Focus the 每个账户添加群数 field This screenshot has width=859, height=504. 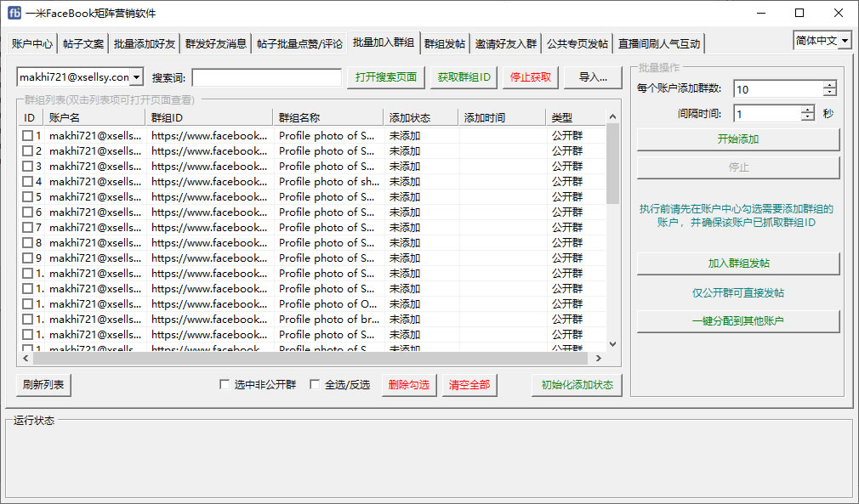tap(778, 88)
